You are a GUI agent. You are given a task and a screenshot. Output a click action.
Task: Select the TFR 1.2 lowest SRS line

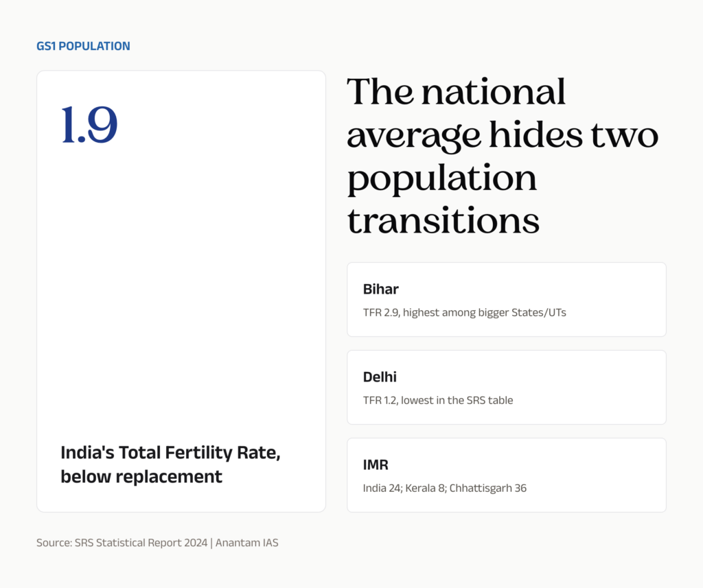[438, 400]
